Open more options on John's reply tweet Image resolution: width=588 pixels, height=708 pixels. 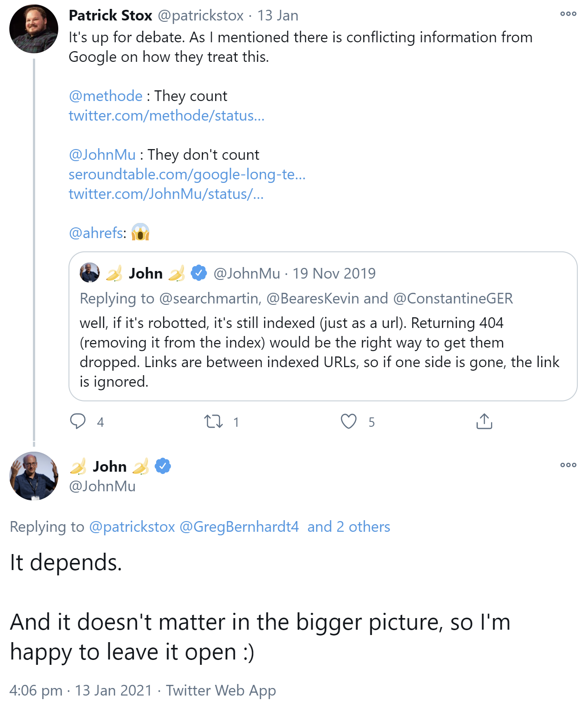568,465
